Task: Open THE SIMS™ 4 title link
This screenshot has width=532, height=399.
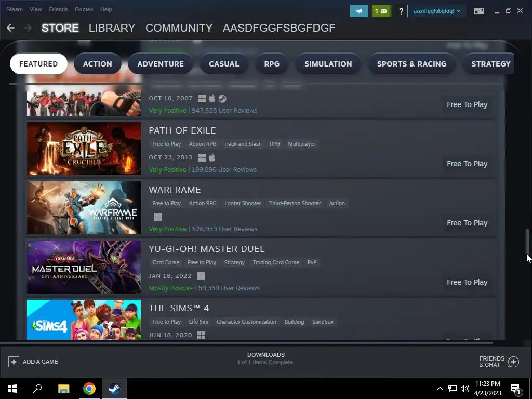Action: [x=179, y=308]
